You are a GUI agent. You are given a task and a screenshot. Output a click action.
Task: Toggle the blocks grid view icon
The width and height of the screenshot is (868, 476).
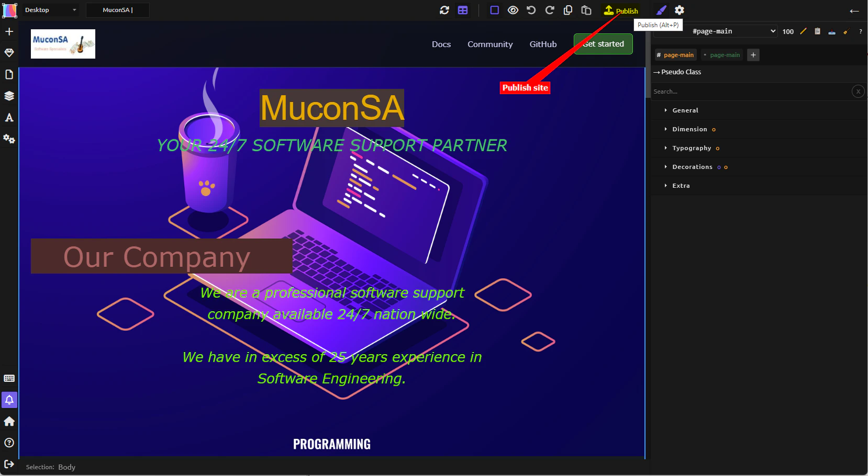pos(462,10)
